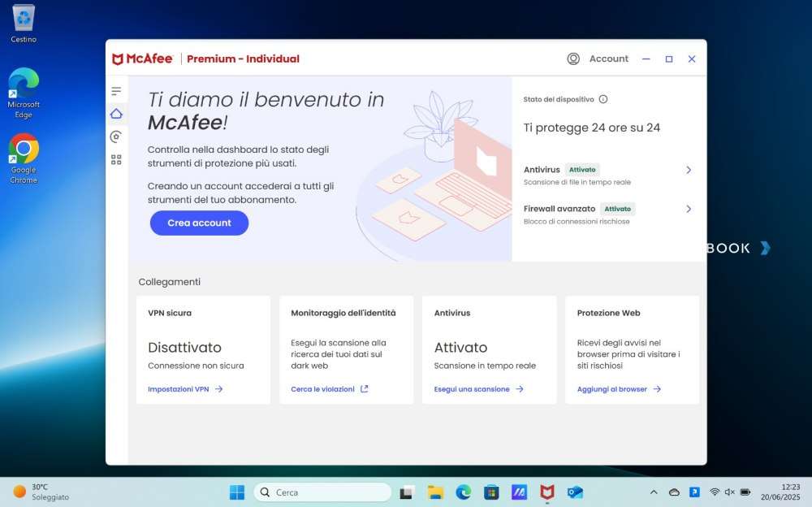Open the Google Chrome desktop shortcut

[24, 158]
